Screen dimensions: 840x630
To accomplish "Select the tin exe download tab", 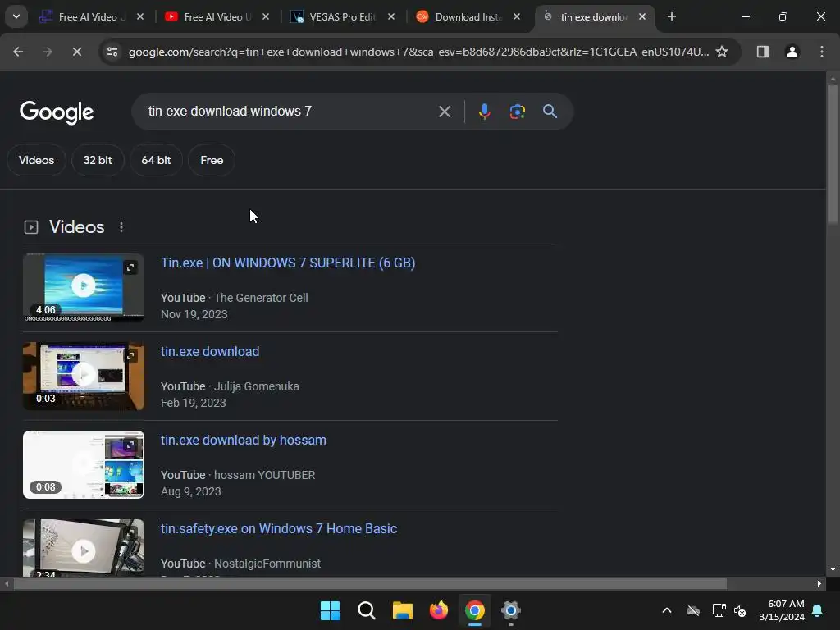I will tap(592, 17).
